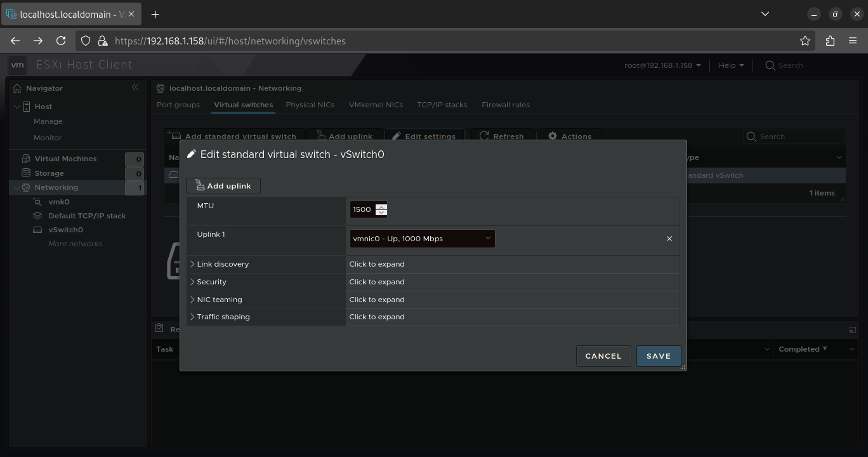This screenshot has width=868, height=457.
Task: Open Port groups tab
Action: (x=178, y=105)
